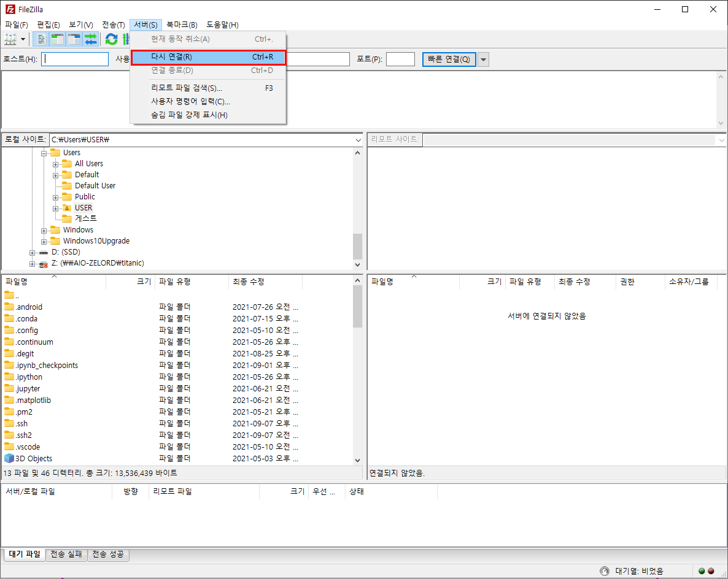Select 다시 연결(R) from server menu

208,57
